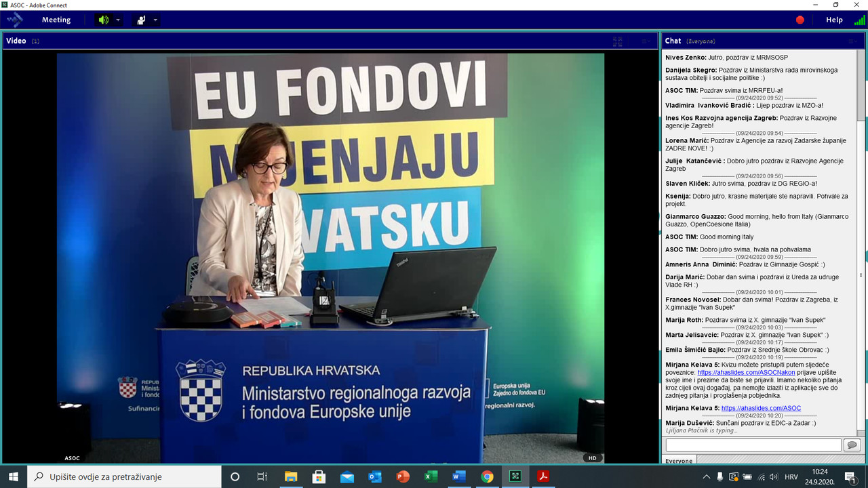Click the chat message input field
Screen dimensions: 868x488
pyautogui.click(x=753, y=445)
